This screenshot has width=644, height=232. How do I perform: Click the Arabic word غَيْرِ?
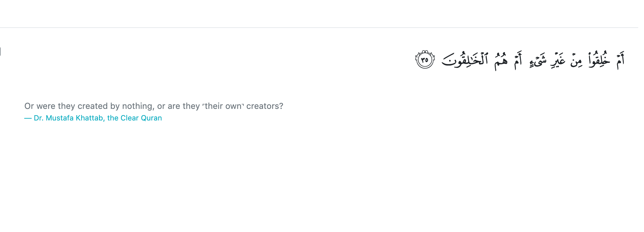tap(558, 61)
